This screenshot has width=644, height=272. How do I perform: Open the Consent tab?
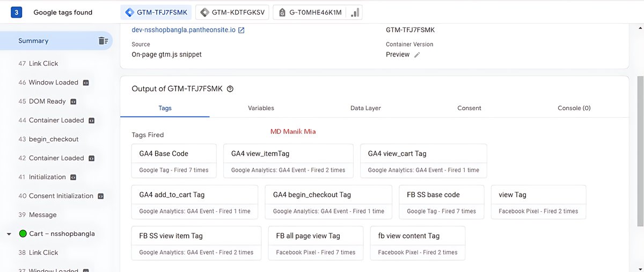coord(469,108)
